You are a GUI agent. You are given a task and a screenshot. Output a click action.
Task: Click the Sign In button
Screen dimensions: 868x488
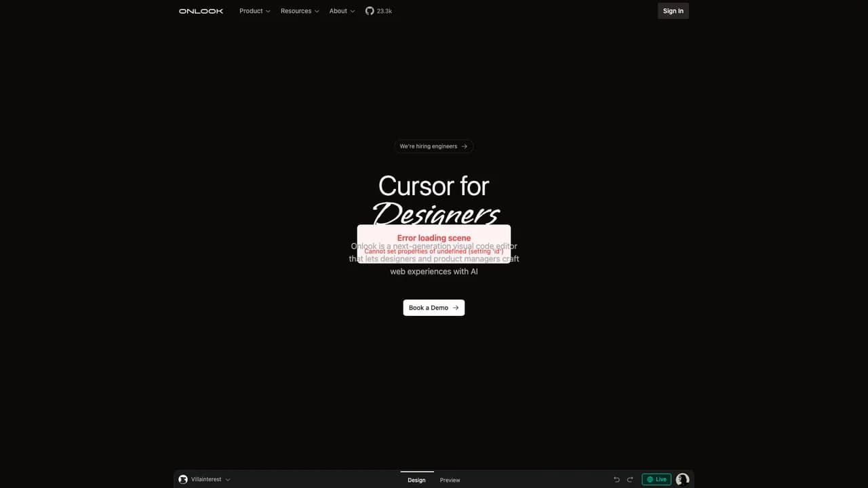coord(673,11)
